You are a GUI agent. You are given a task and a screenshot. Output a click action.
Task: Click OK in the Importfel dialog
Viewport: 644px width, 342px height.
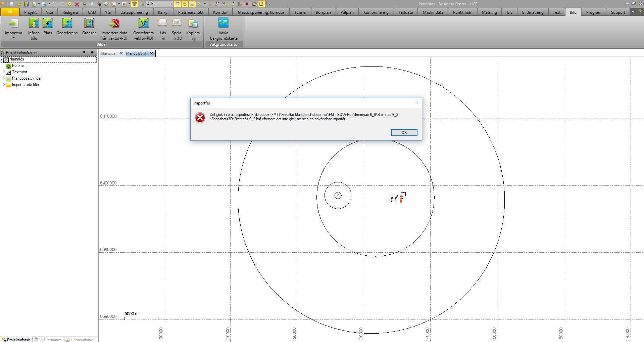[404, 132]
